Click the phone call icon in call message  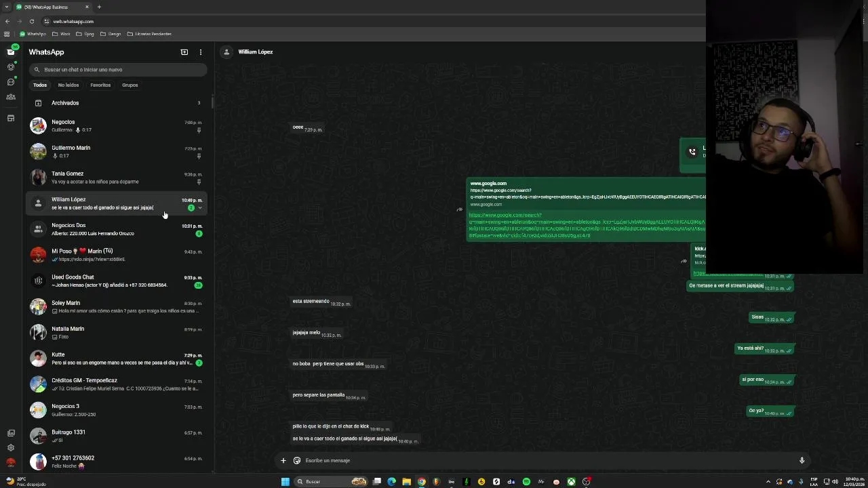(x=692, y=152)
